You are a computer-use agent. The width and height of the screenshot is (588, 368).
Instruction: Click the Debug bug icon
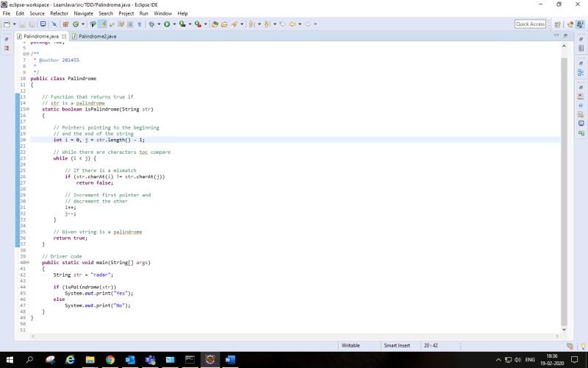tap(151, 24)
